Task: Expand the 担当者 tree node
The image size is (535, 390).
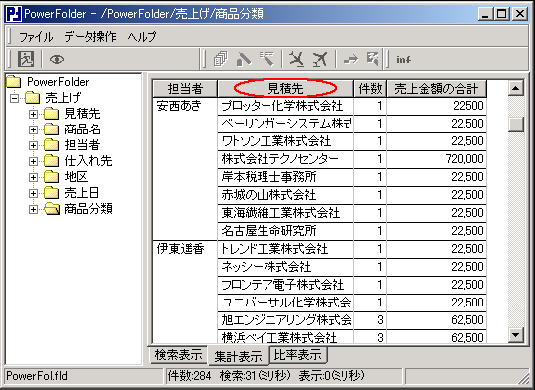Action: click(x=33, y=145)
